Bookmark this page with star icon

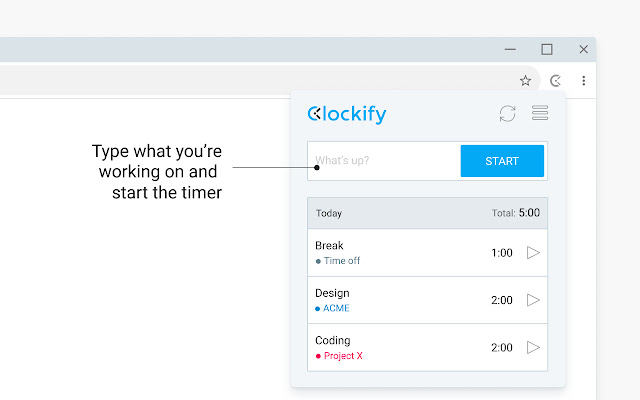526,81
